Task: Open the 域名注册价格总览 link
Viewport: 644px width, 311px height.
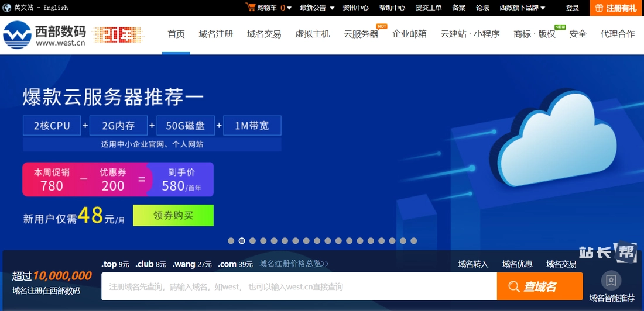Action: click(x=294, y=264)
